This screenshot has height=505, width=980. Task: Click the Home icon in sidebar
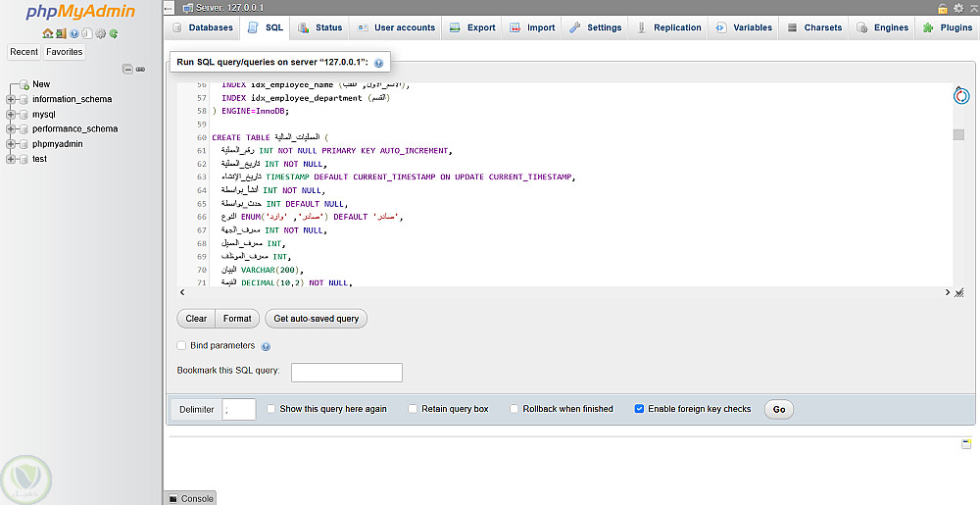47,33
